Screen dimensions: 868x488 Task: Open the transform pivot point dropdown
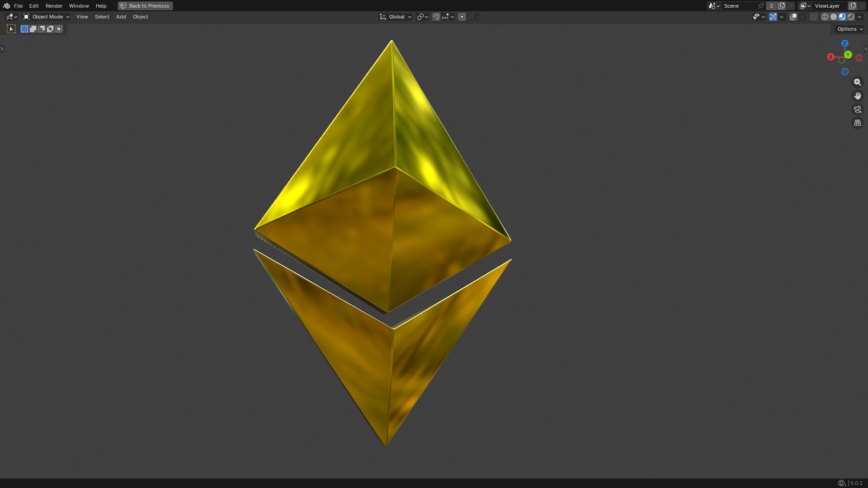(422, 17)
